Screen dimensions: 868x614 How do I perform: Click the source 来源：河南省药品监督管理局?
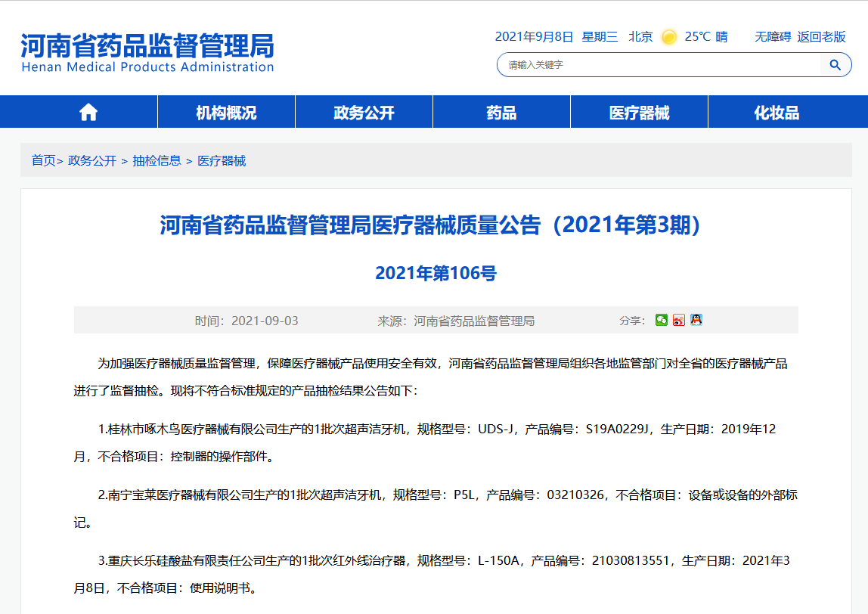click(x=456, y=321)
